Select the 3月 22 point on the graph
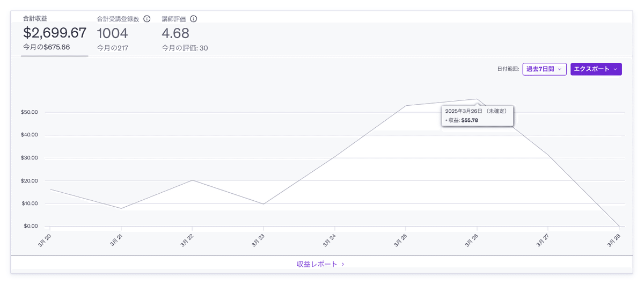 point(192,180)
